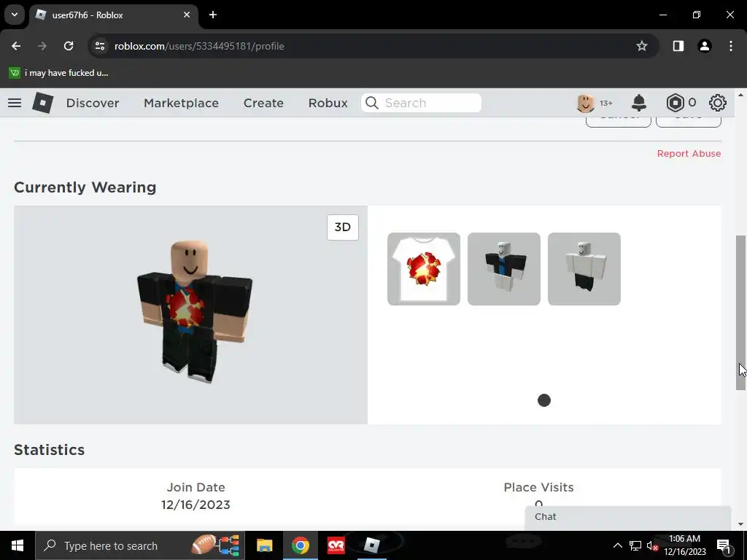
Task: Close the user67h6 - Roblox tab
Action: pyautogui.click(x=187, y=15)
